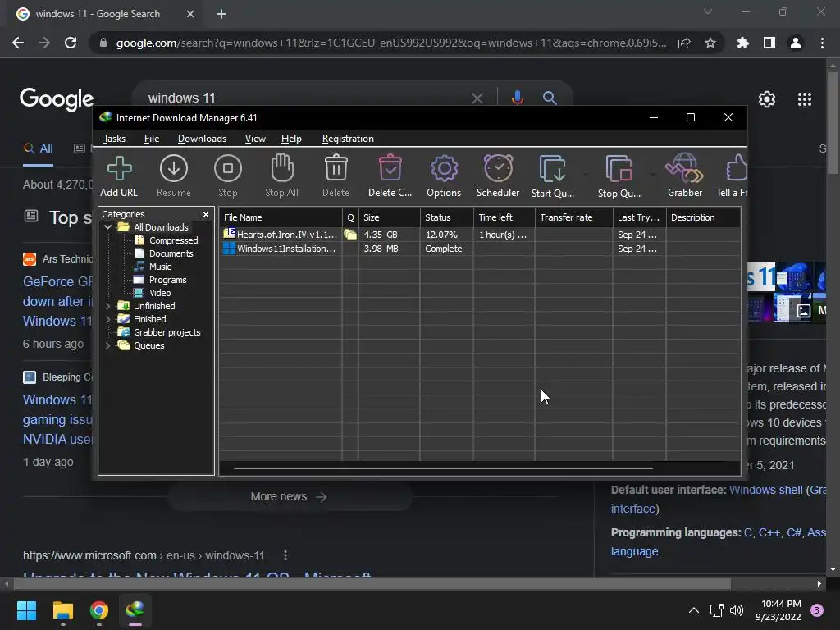Open the File menu in IDM
840x630 pixels.
tap(152, 139)
